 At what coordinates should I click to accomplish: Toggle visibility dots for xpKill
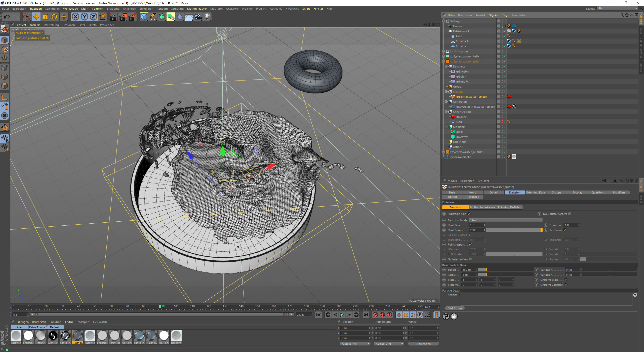coord(502,132)
